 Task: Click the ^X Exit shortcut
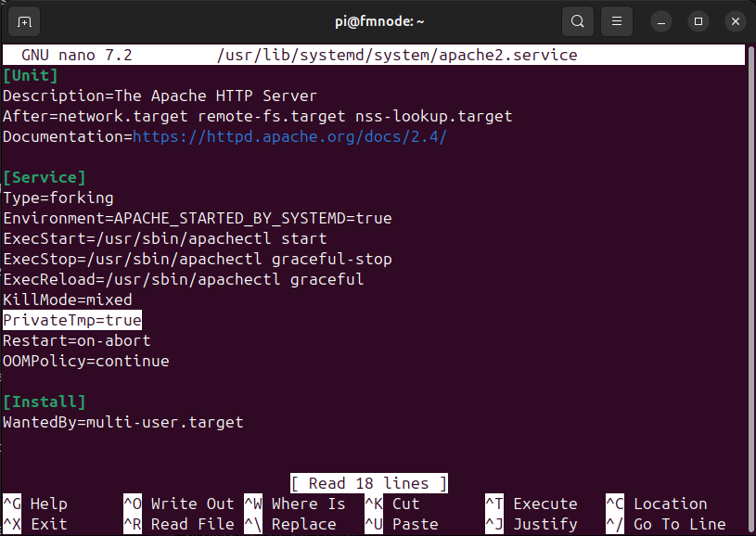click(35, 524)
